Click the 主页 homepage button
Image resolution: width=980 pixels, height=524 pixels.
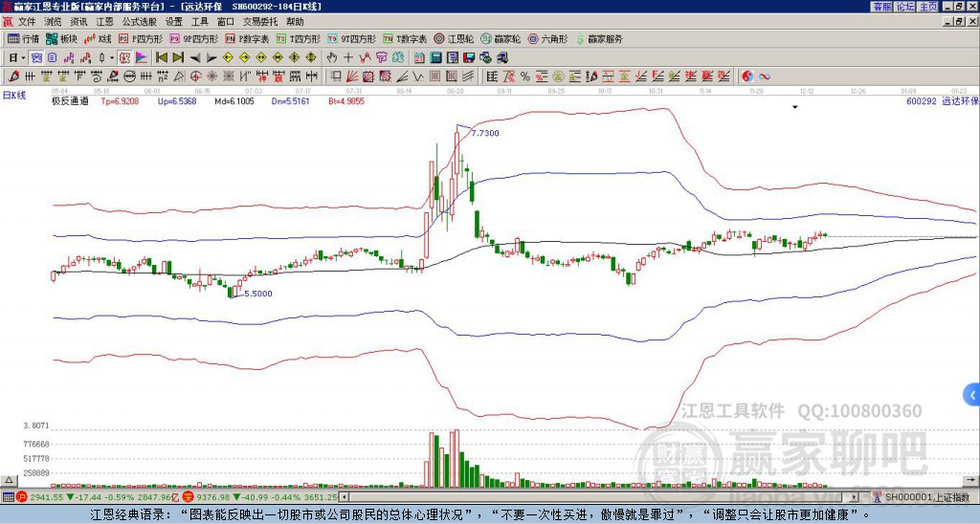pyautogui.click(x=928, y=7)
